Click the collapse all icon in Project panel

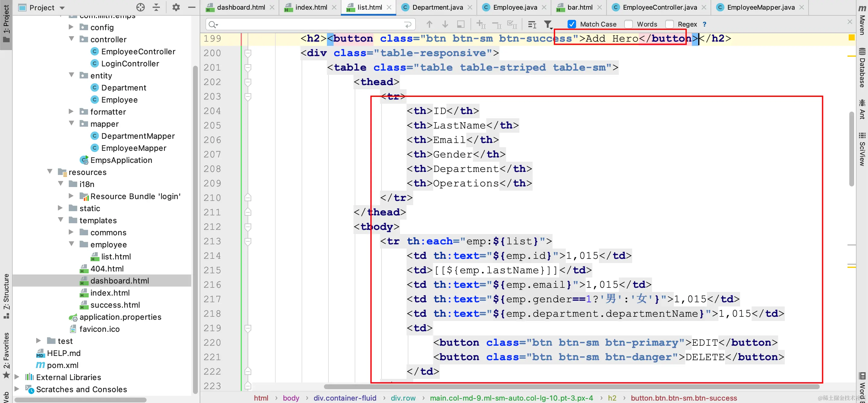[x=156, y=7]
